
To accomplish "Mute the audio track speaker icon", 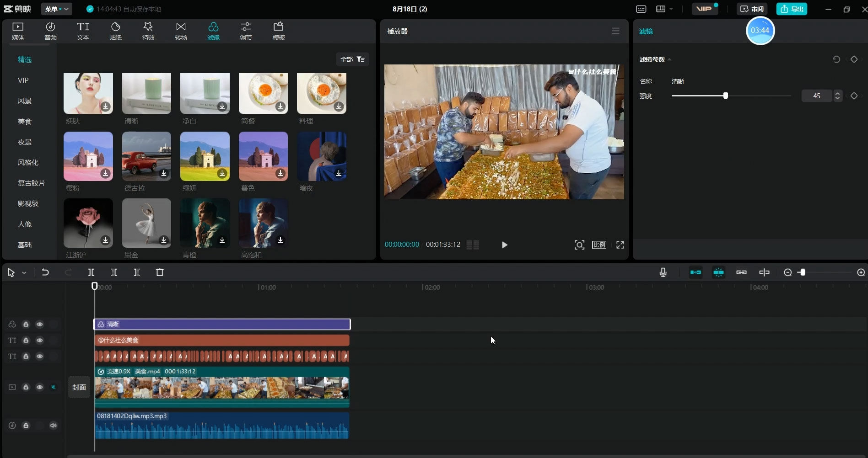I will (x=54, y=426).
